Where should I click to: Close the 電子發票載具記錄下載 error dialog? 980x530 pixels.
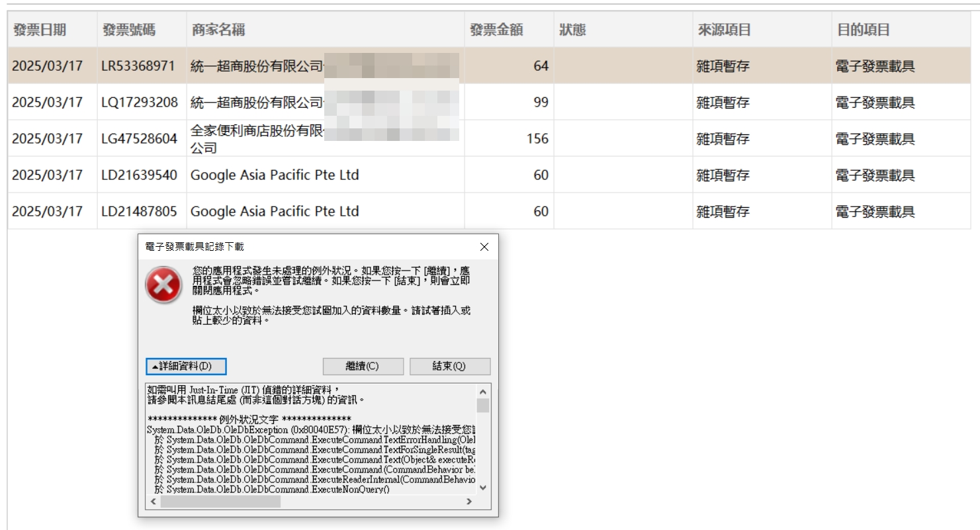(484, 247)
